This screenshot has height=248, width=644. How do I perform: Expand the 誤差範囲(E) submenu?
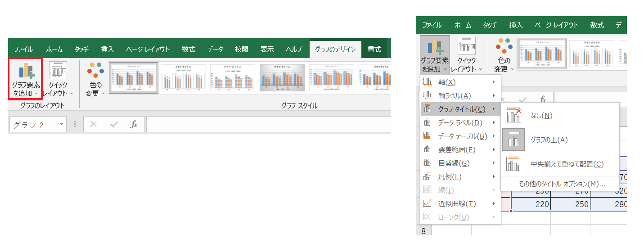point(460,149)
